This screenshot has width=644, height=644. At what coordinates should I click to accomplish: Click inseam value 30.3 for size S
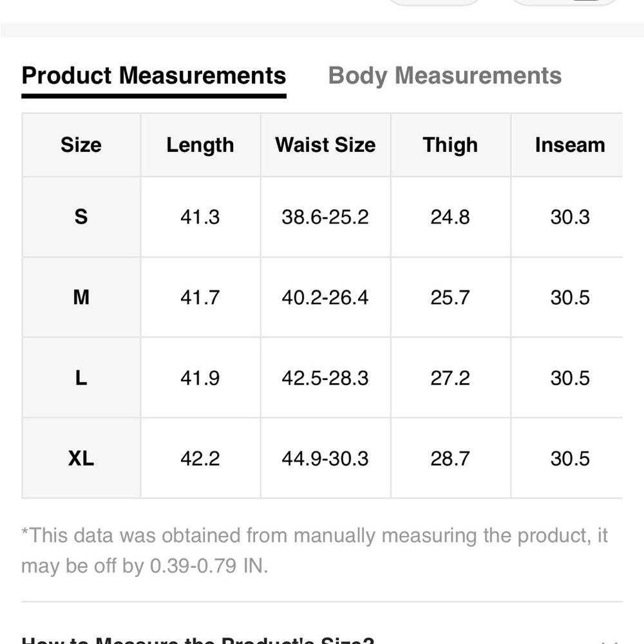pyautogui.click(x=570, y=217)
